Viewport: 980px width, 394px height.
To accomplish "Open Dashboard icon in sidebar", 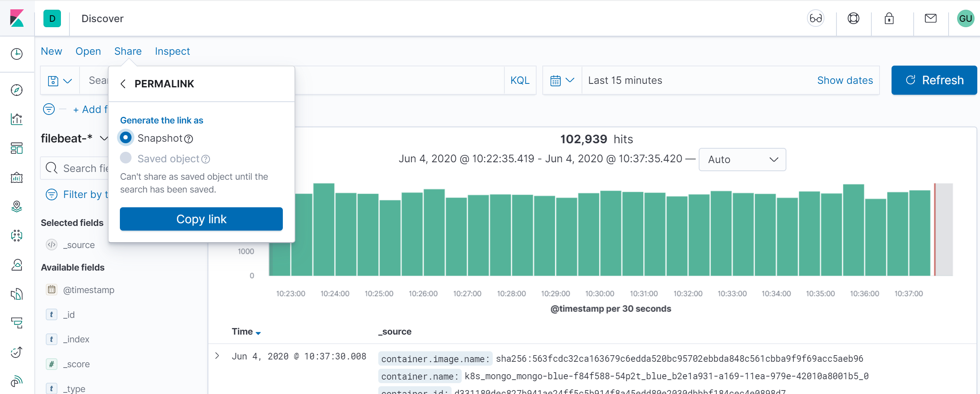I will coord(17,148).
